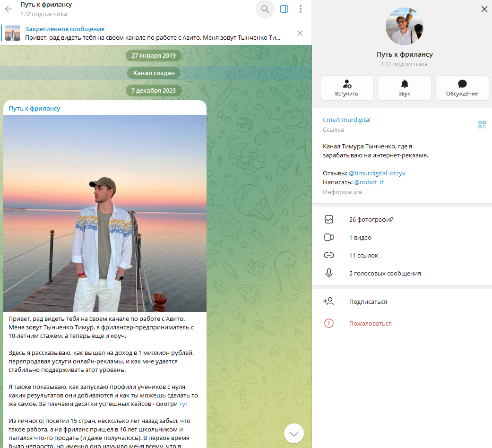
Task: Click Пожаловаться to report the channel
Action: [402, 323]
